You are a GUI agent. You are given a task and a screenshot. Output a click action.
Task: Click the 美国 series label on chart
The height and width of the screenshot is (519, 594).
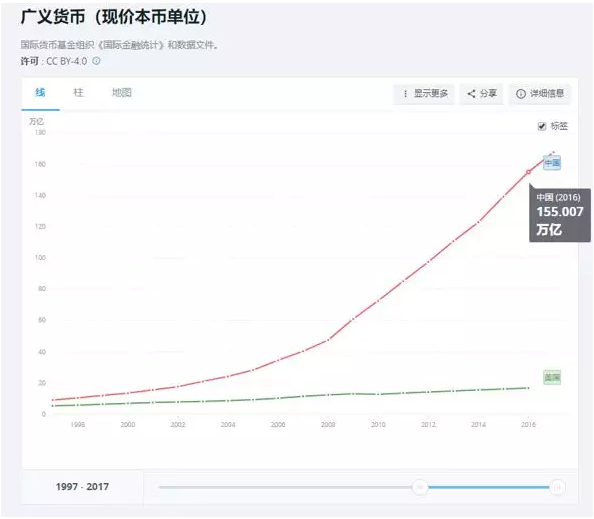[x=552, y=377]
